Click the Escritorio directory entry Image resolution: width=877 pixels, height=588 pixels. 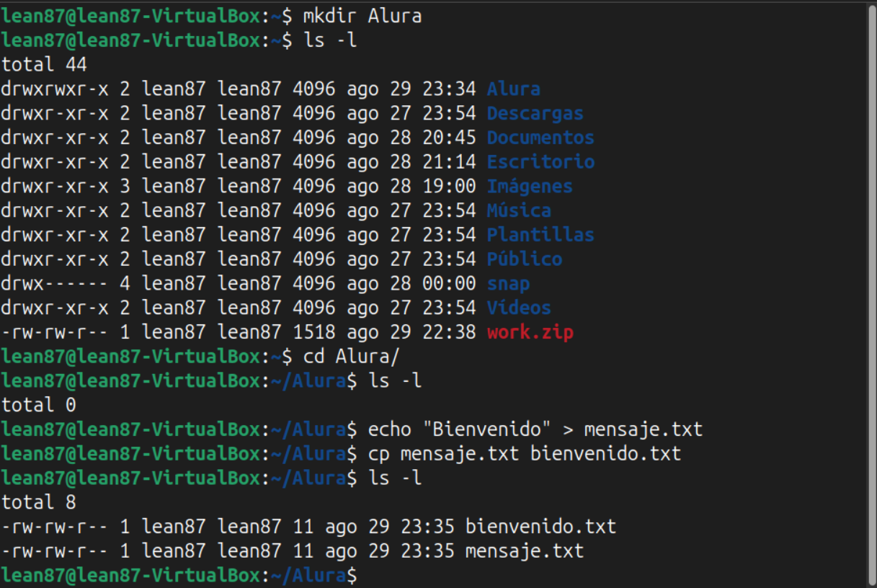(540, 162)
